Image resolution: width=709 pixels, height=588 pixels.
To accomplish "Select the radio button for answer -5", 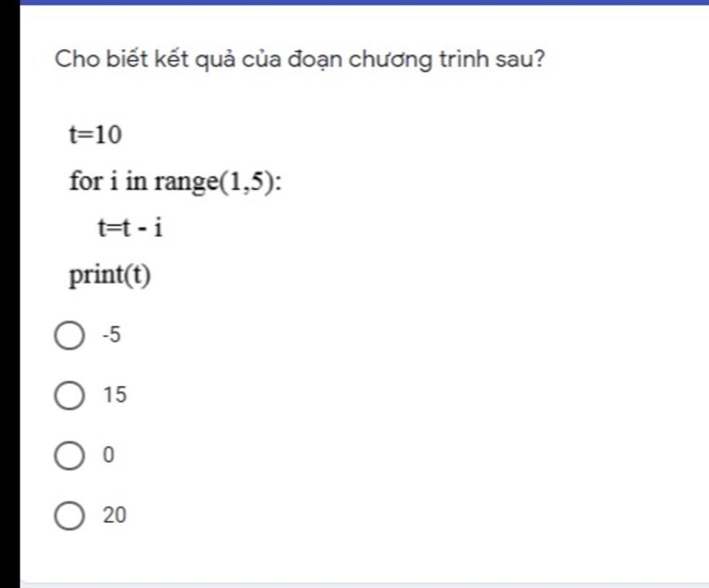I will click(x=69, y=336).
